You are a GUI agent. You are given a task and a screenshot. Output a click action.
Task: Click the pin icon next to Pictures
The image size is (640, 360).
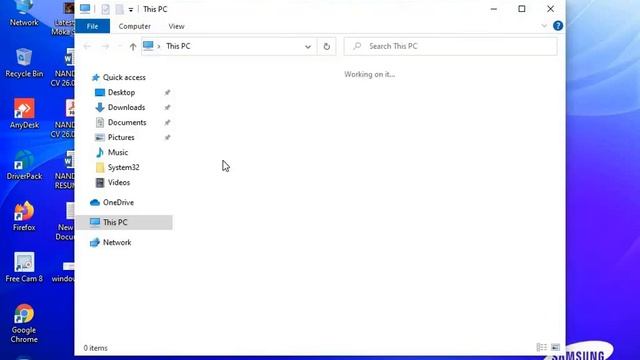[x=167, y=138]
